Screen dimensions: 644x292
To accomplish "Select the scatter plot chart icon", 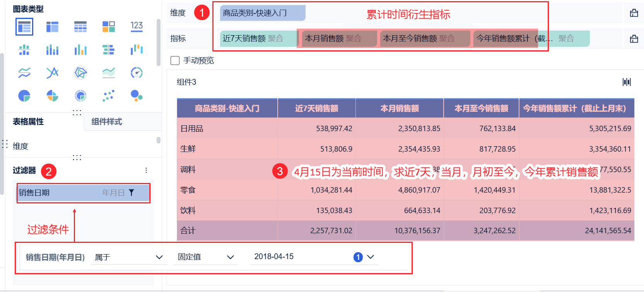I will tap(109, 96).
